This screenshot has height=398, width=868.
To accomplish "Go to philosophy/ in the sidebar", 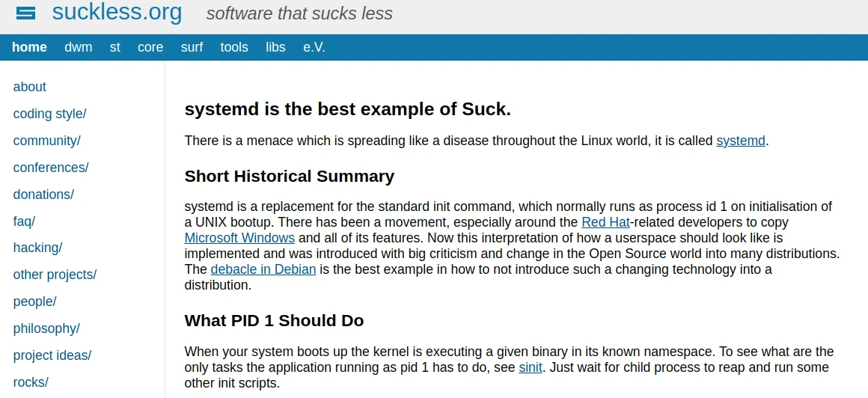I will (x=46, y=328).
